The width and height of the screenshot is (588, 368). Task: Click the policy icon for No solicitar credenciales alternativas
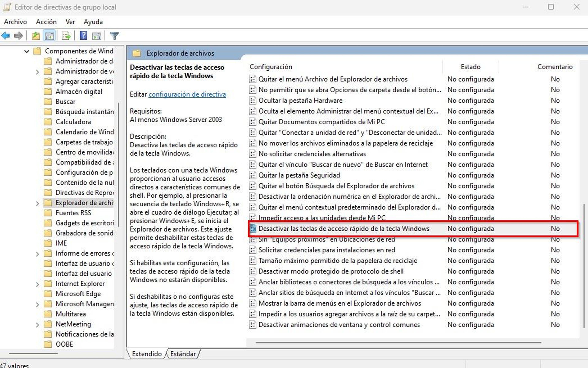[x=253, y=154]
